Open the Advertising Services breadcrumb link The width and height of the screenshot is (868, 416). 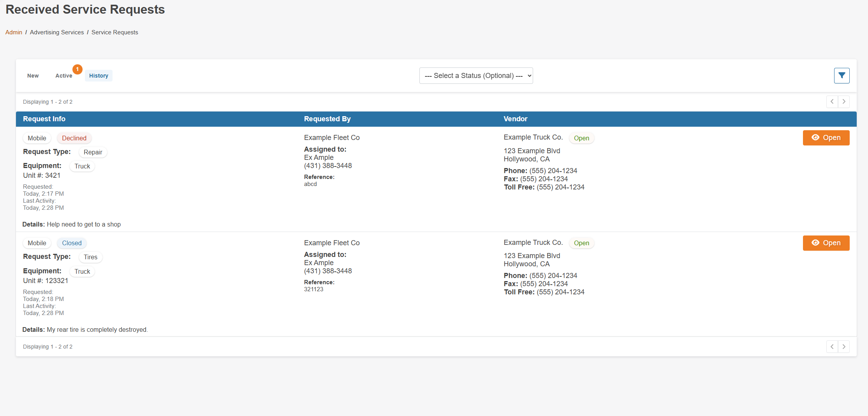[56, 32]
